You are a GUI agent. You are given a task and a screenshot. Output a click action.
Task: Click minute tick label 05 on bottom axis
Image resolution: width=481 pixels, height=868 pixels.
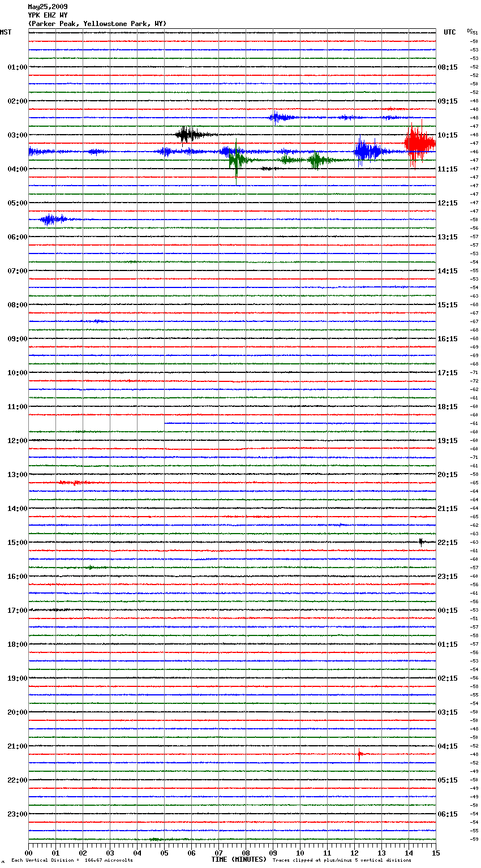164,853
